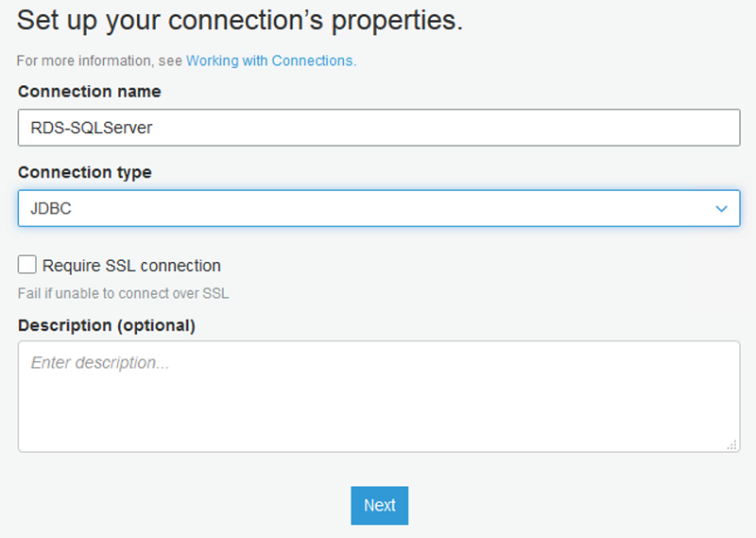756x538 pixels.
Task: Open the Working with Connections link
Action: [x=270, y=61]
